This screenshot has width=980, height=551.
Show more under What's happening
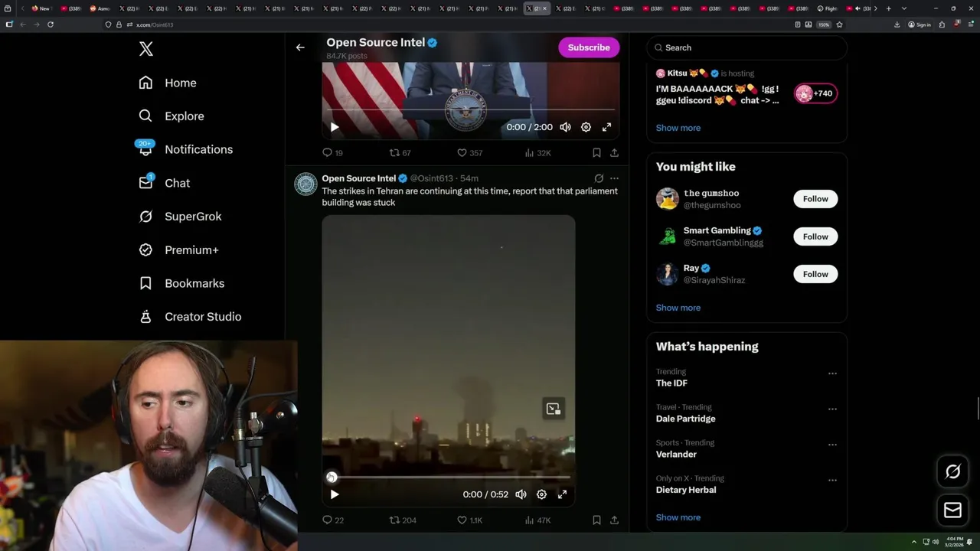click(x=678, y=517)
